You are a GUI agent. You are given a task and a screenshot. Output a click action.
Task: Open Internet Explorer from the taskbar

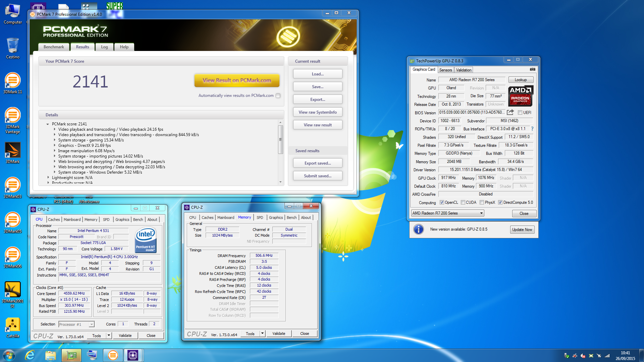[30, 355]
